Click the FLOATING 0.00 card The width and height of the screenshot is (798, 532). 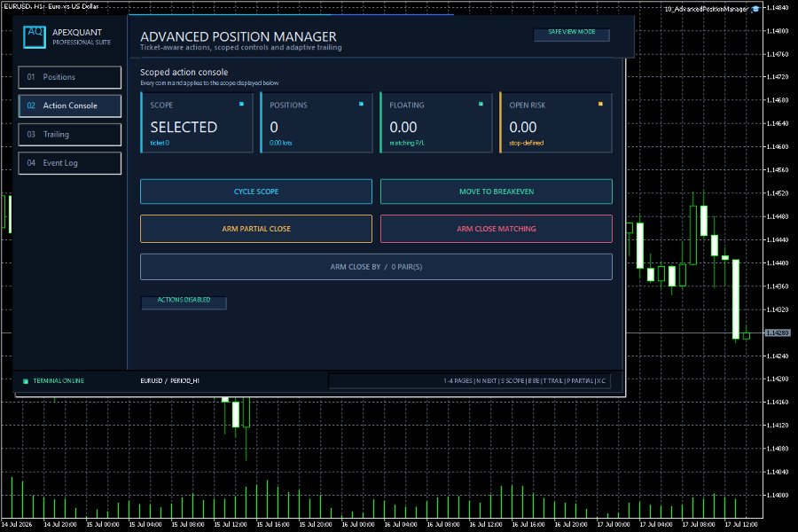click(x=436, y=122)
